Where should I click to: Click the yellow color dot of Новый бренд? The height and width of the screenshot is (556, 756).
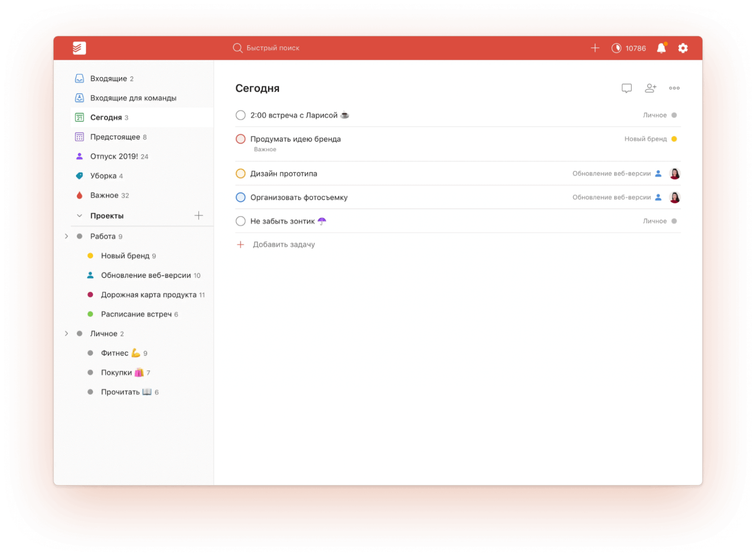[91, 255]
